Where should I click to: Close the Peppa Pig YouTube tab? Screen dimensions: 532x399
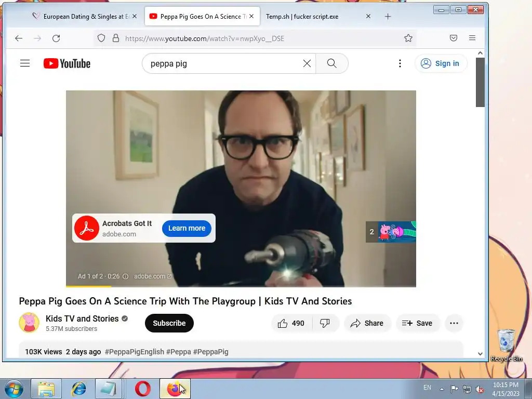pos(251,16)
